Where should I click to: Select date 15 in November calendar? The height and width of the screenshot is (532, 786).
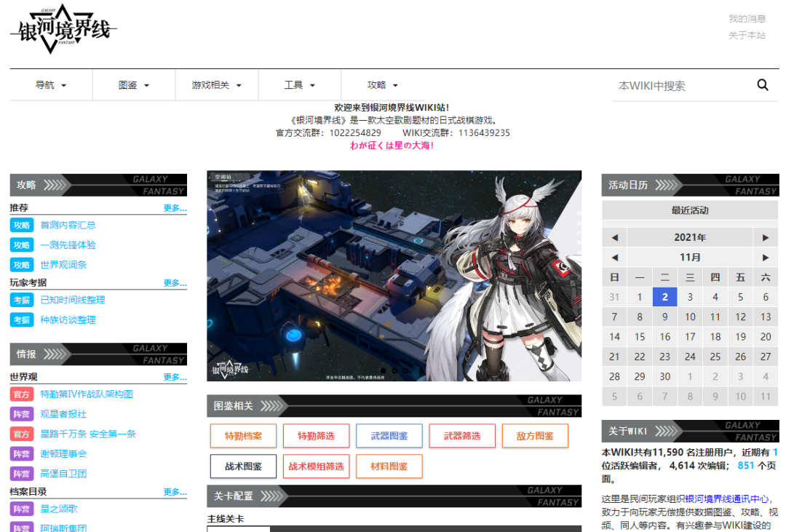(x=640, y=337)
